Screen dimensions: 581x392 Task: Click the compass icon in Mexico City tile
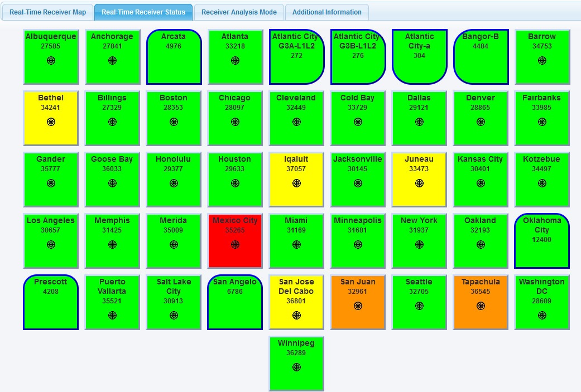235,245
